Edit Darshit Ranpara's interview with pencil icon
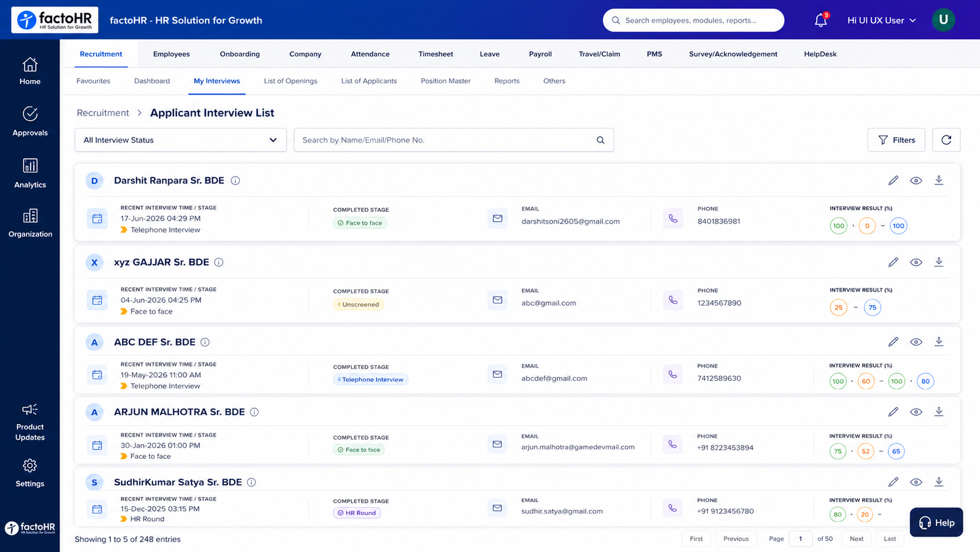Screen dimensions: 980x552 (893, 180)
